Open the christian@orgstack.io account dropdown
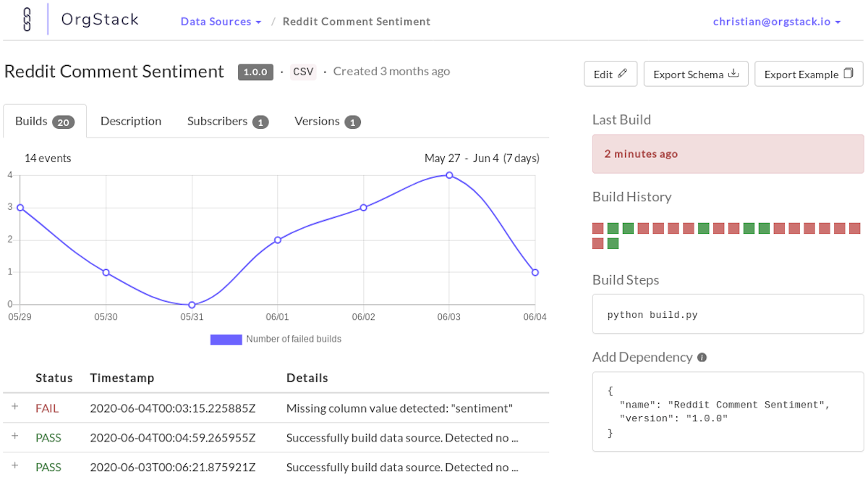The height and width of the screenshot is (485, 868). (776, 21)
